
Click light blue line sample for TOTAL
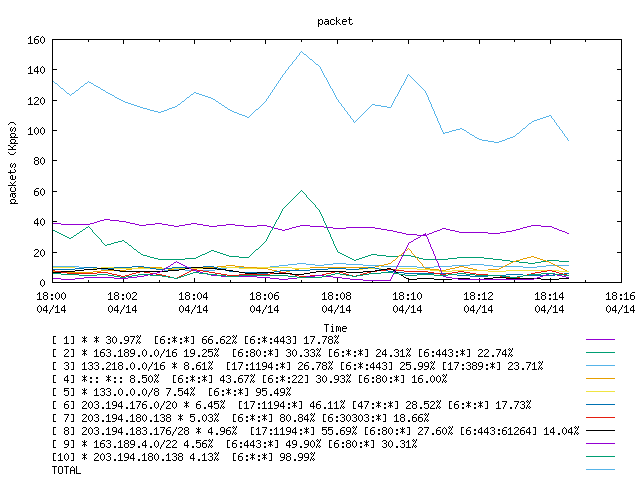coord(600,470)
